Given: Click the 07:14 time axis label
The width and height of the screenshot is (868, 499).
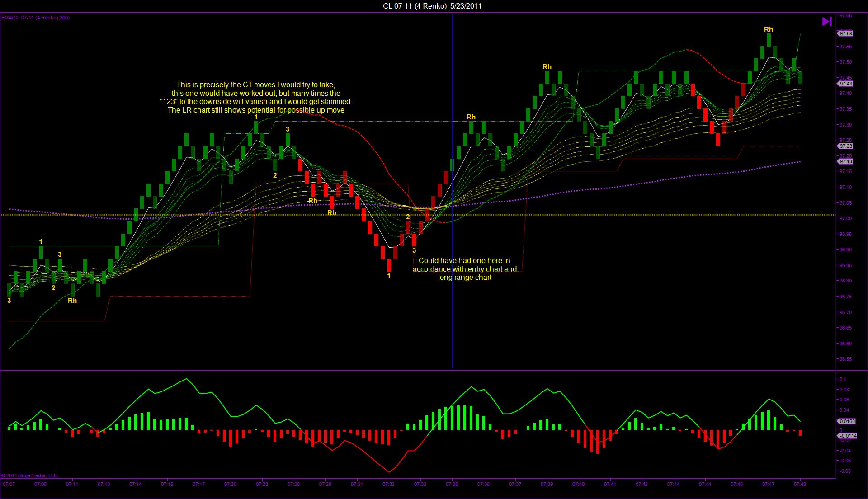Looking at the screenshot, I should coord(135,484).
